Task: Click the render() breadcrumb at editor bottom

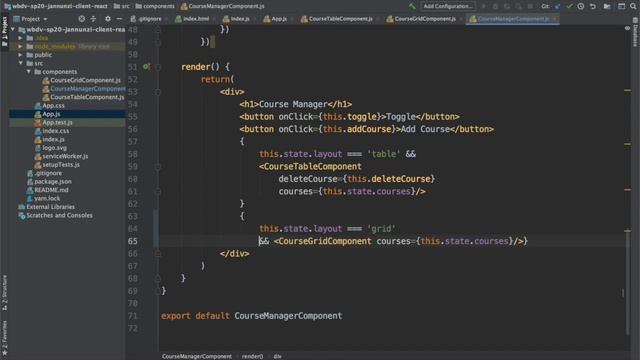Action: point(252,356)
